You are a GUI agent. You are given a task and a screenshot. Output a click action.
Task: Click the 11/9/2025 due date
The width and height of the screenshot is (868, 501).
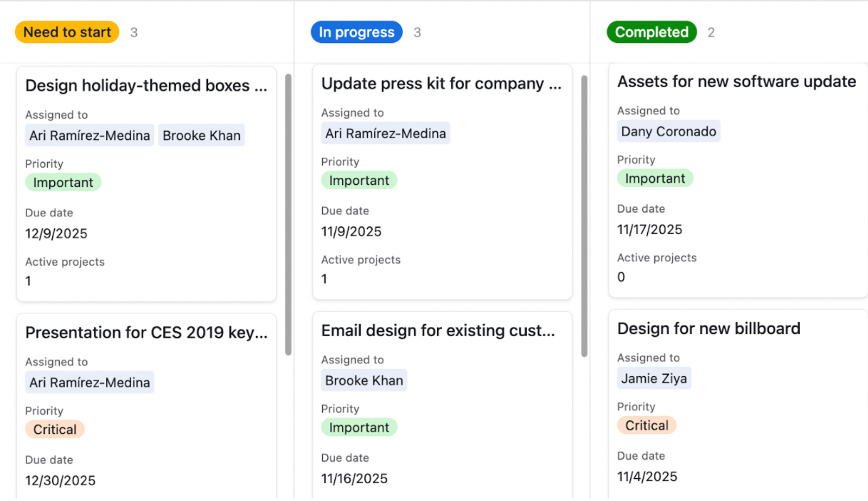[352, 232]
